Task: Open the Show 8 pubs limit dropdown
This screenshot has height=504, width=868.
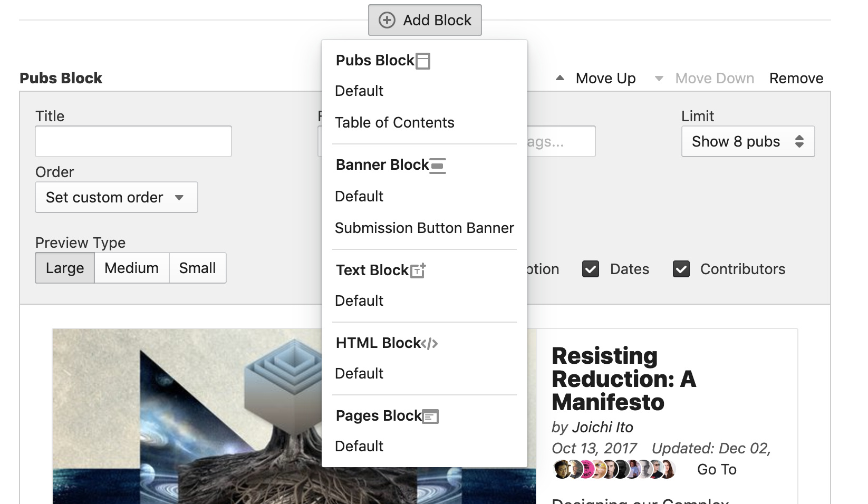Action: [x=748, y=141]
